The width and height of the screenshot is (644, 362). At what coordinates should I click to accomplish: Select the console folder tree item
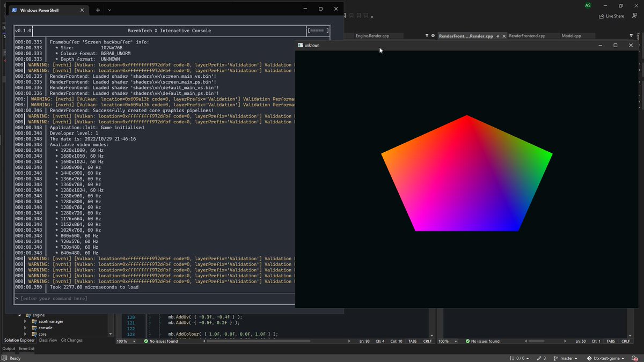pyautogui.click(x=42, y=328)
